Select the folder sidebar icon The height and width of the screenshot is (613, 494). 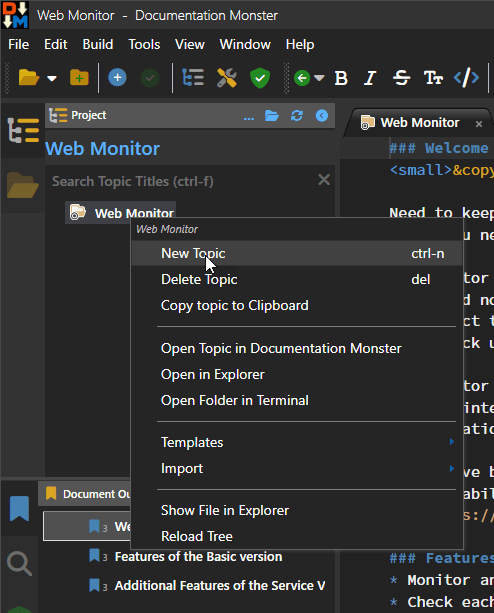click(22, 185)
